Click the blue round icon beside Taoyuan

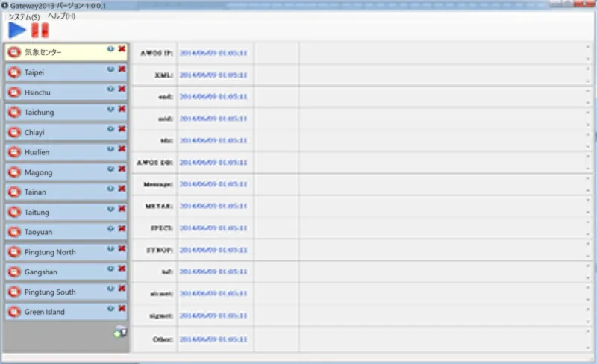(x=110, y=228)
